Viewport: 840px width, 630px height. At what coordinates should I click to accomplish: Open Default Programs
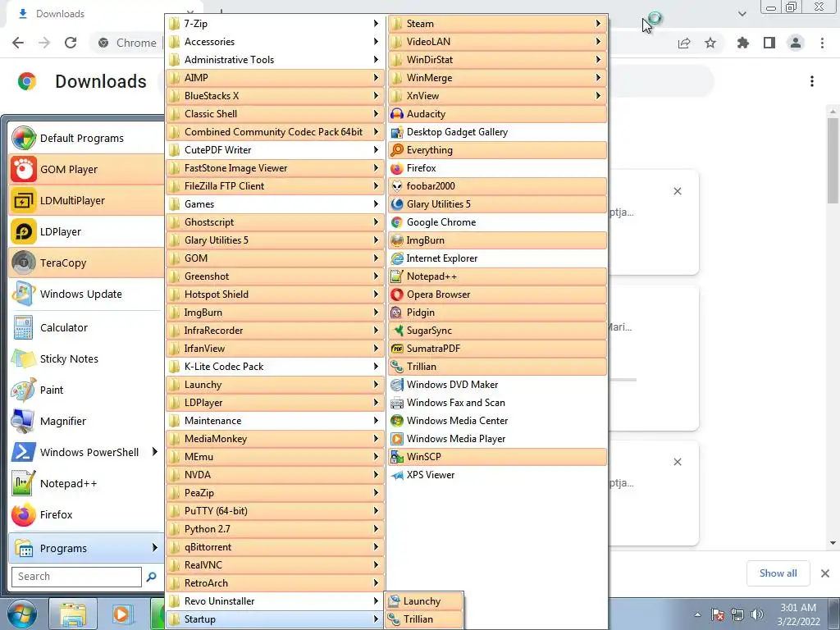(x=87, y=138)
